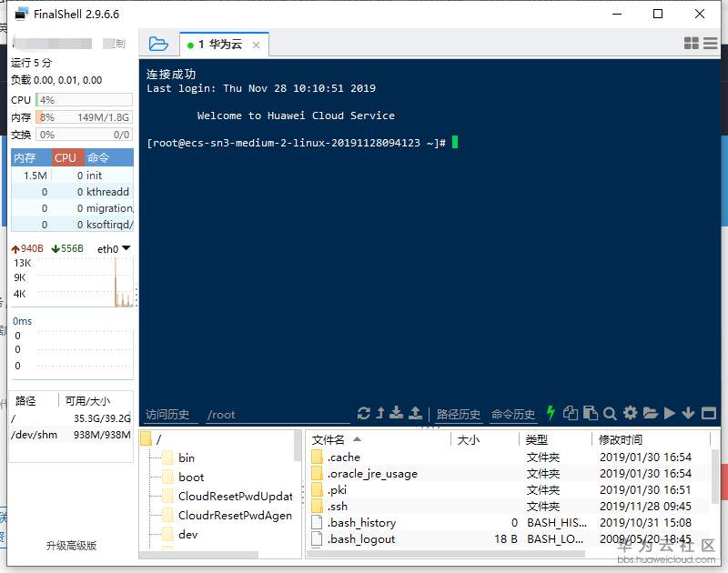Select CloudResetPwdUpdat folder in tree
728x573 pixels.
pyautogui.click(x=227, y=496)
